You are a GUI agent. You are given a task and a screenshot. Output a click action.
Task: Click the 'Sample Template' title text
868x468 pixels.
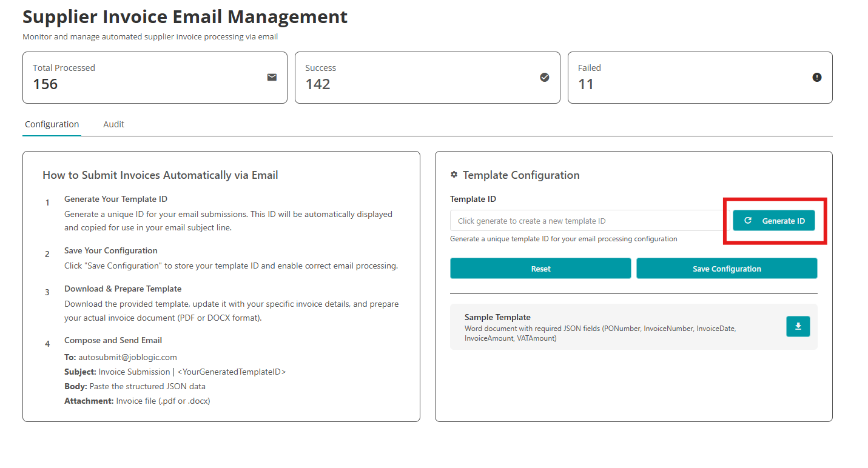[x=497, y=317]
